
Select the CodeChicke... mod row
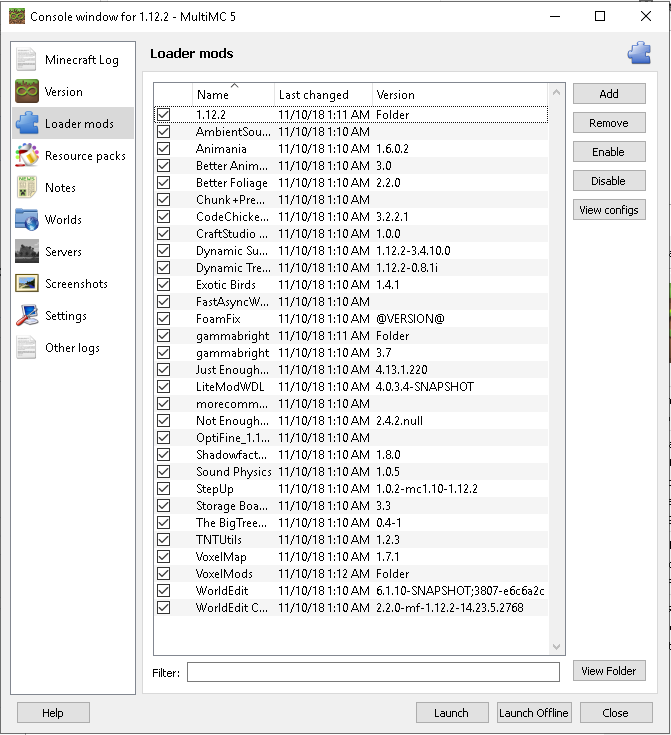pos(351,217)
